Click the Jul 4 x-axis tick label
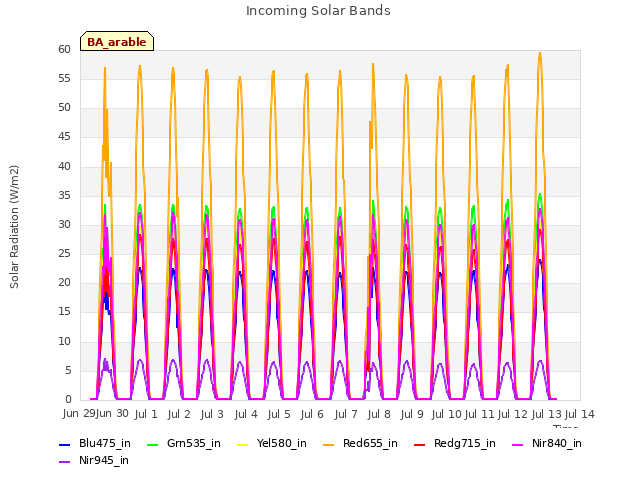This screenshot has width=640, height=480. tap(246, 414)
